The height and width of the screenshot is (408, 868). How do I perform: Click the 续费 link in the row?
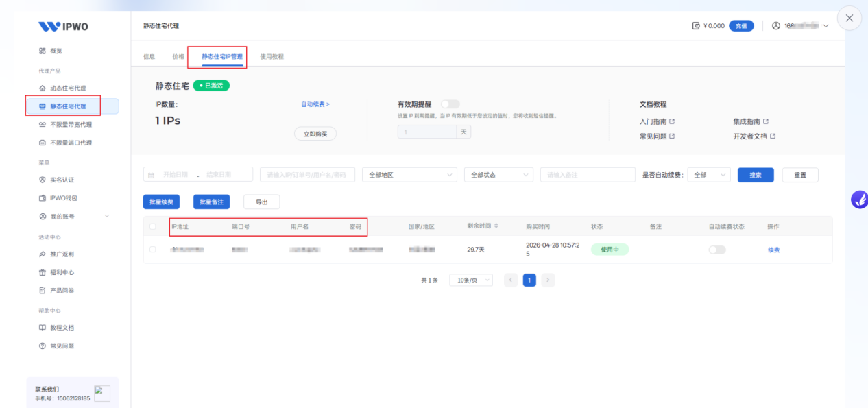(x=773, y=250)
